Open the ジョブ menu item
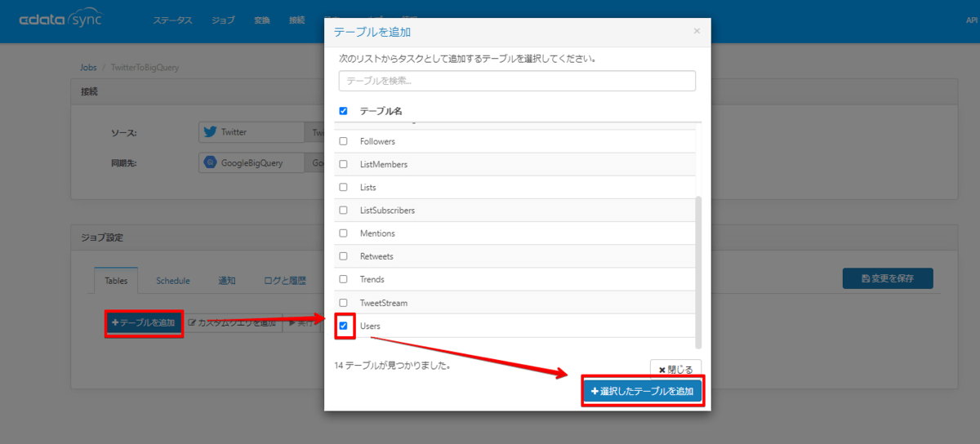 222,20
